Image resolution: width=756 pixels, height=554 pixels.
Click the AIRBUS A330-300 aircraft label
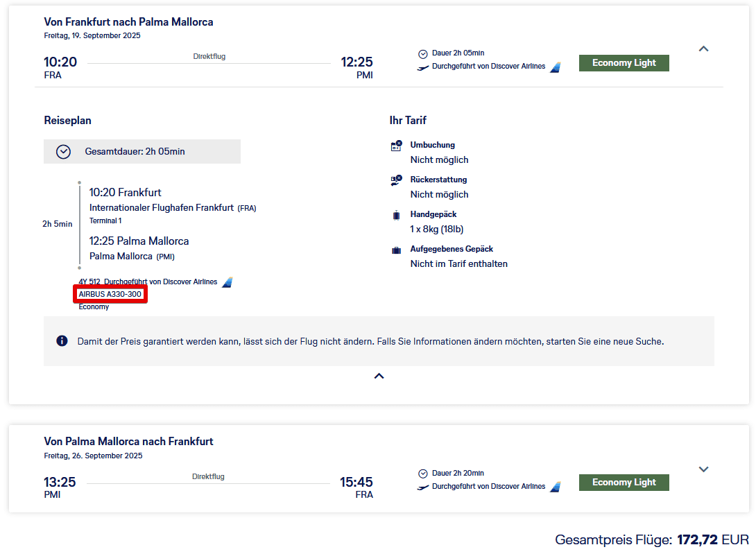pos(110,295)
